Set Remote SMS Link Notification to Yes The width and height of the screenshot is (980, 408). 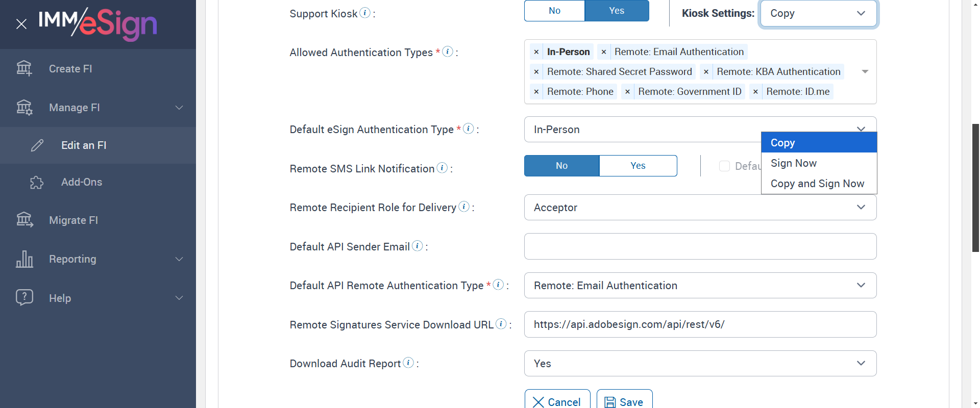[638, 166]
